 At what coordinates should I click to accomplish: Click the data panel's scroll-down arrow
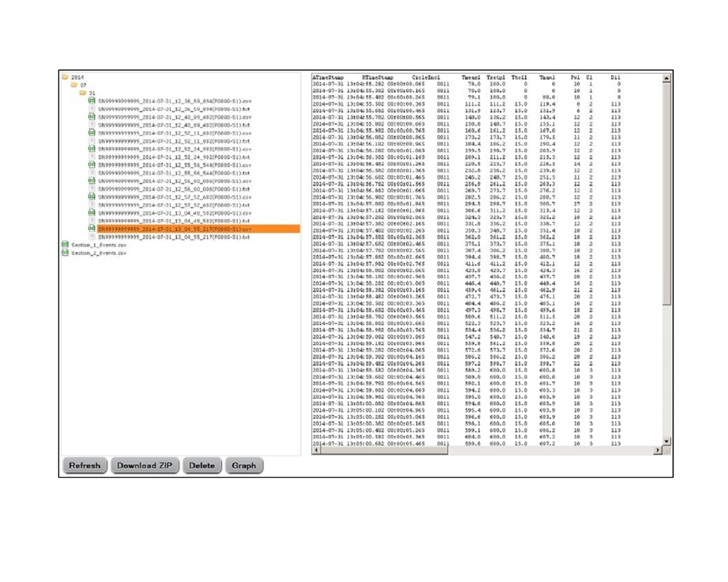[x=667, y=443]
